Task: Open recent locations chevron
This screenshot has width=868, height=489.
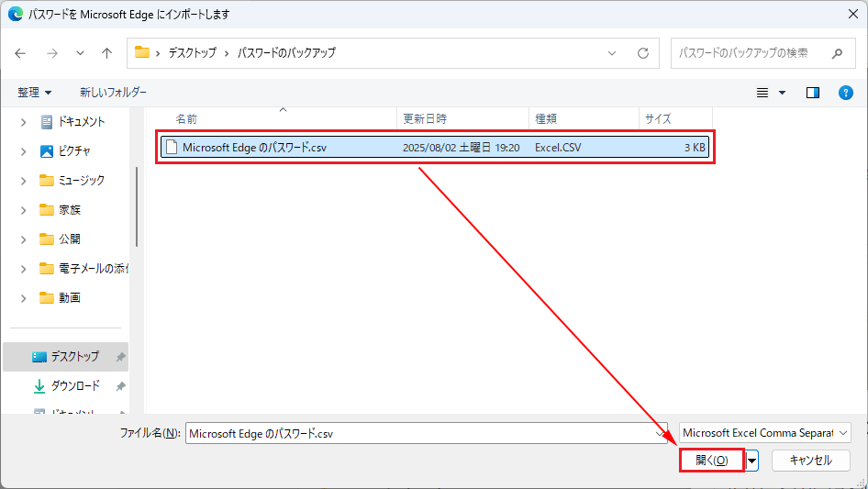Action: 80,53
